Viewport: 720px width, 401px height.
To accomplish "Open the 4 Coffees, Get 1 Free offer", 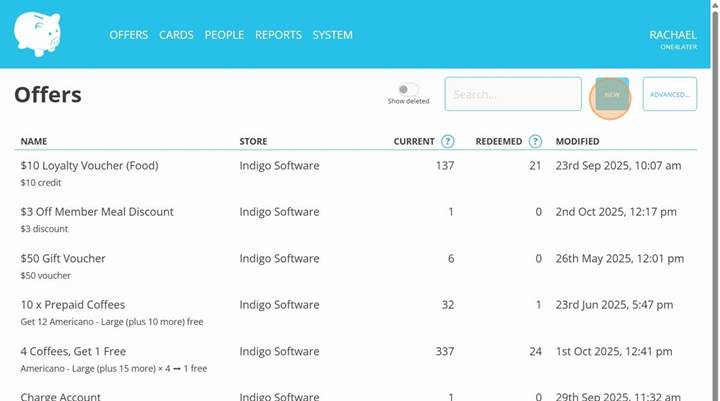I will [73, 351].
